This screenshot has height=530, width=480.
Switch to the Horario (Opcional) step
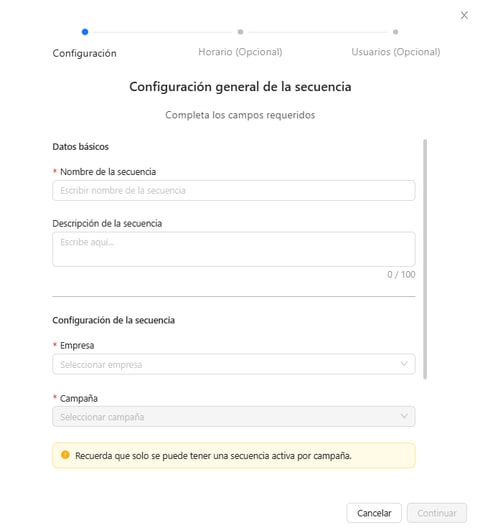[240, 52]
